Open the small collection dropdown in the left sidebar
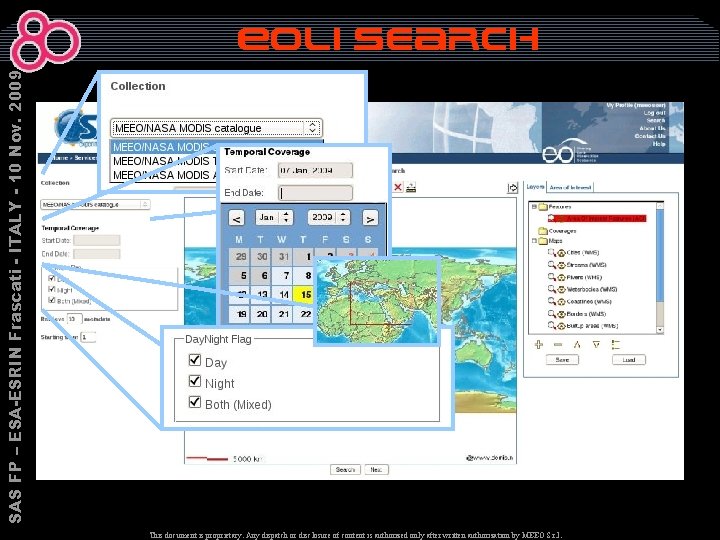The height and width of the screenshot is (540, 720). pyautogui.click(x=95, y=204)
